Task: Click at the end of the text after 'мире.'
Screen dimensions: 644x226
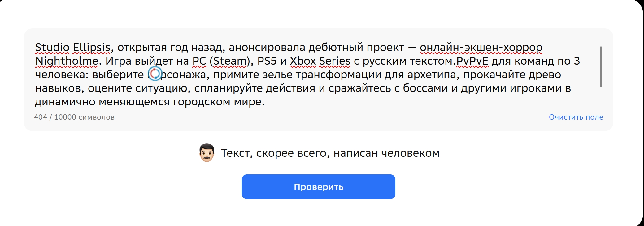Action: (x=265, y=102)
